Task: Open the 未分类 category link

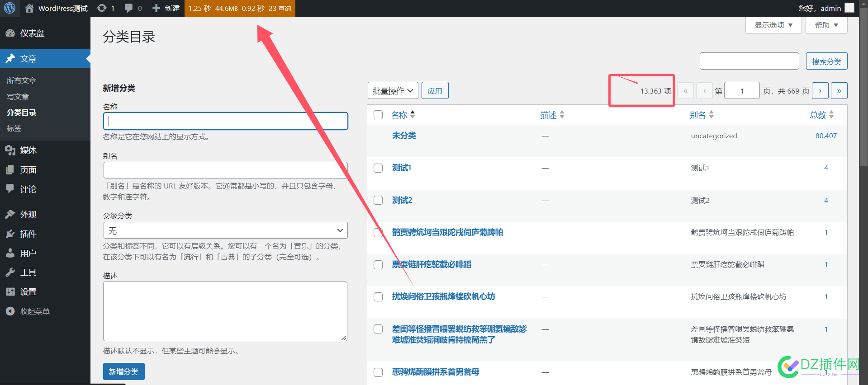Action: (404, 136)
